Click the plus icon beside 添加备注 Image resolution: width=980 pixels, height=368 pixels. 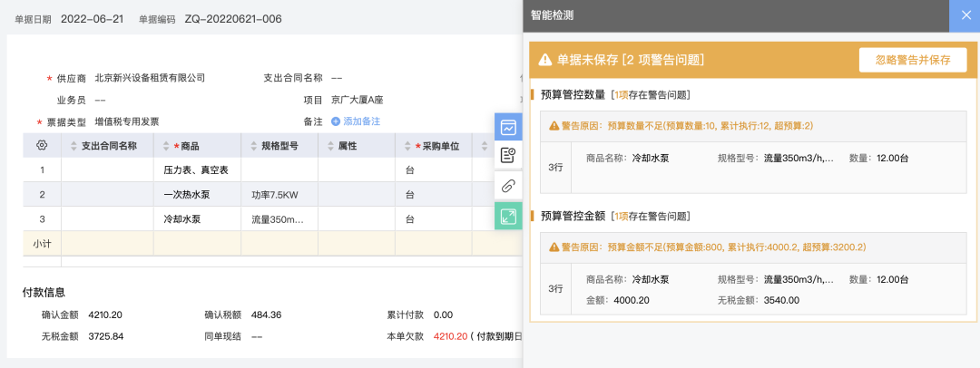point(336,121)
